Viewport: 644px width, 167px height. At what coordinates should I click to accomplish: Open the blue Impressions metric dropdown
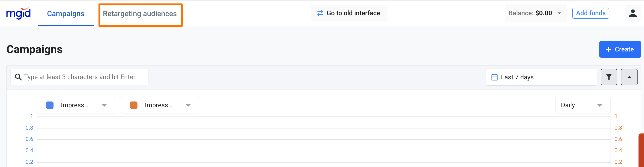coord(104,105)
